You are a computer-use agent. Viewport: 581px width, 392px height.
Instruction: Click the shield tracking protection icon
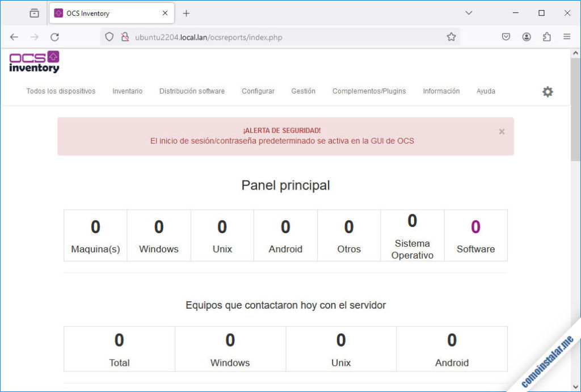pyautogui.click(x=109, y=36)
